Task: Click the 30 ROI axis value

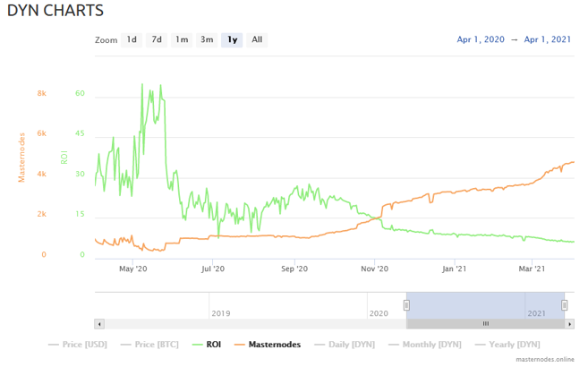Action: tap(80, 174)
